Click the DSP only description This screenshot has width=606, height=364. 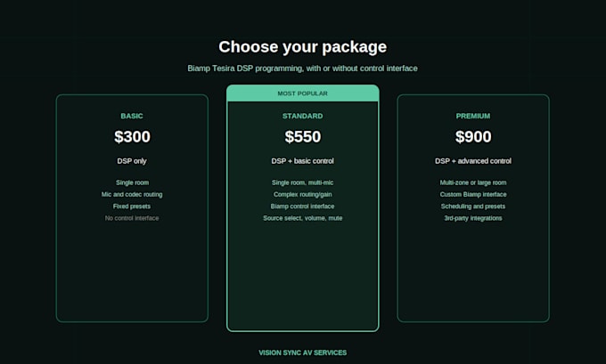(132, 161)
